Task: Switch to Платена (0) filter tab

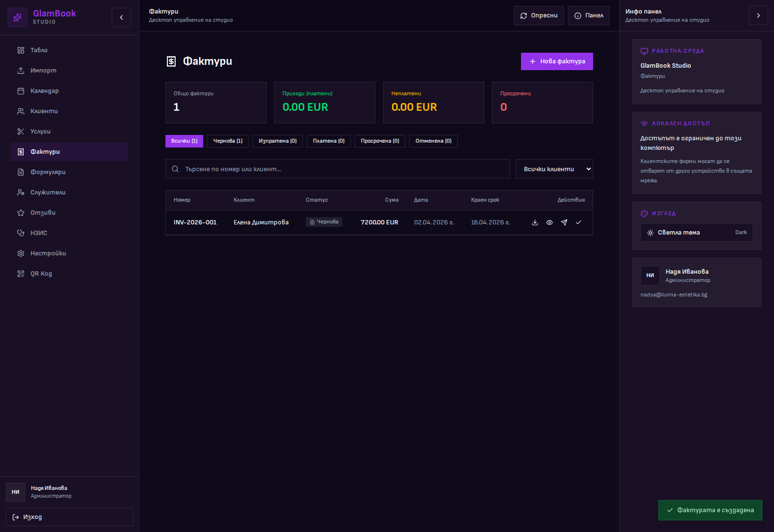Action: pos(328,141)
